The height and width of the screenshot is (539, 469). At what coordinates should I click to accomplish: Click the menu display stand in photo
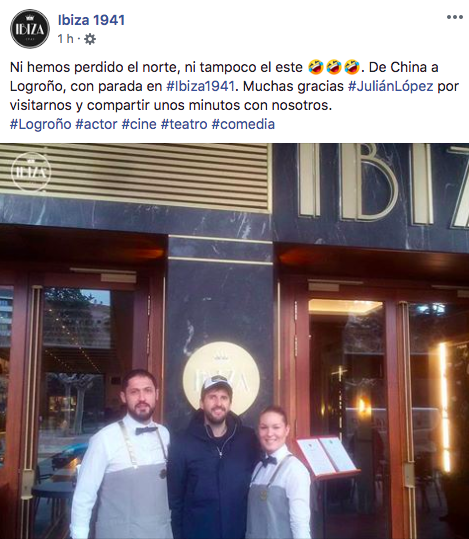(328, 456)
